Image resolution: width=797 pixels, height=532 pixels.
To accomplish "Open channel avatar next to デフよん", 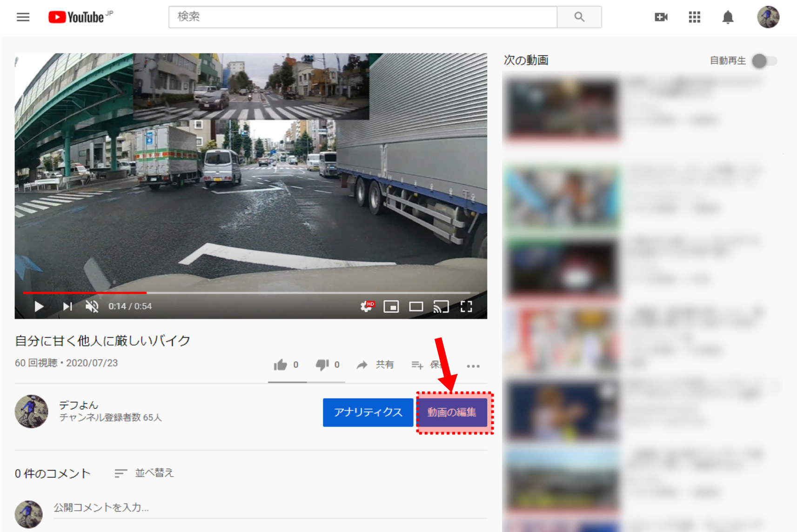I will [32, 412].
